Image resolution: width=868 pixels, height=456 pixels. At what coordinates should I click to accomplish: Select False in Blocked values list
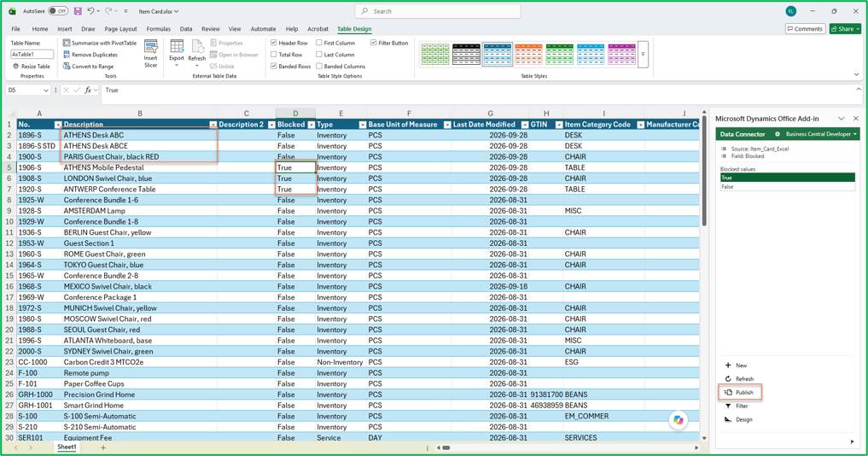[x=787, y=187]
